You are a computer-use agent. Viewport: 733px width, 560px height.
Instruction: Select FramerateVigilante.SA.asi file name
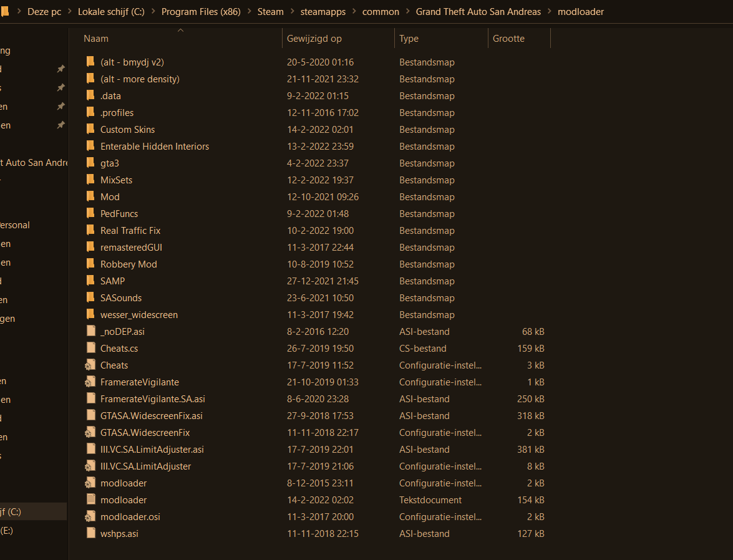pos(153,398)
